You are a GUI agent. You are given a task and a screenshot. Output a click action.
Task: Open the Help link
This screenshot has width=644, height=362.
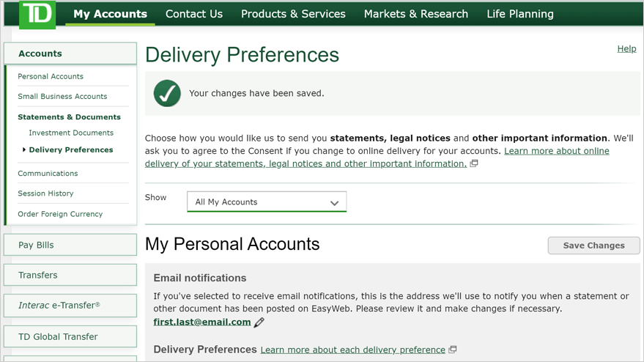[x=626, y=49]
